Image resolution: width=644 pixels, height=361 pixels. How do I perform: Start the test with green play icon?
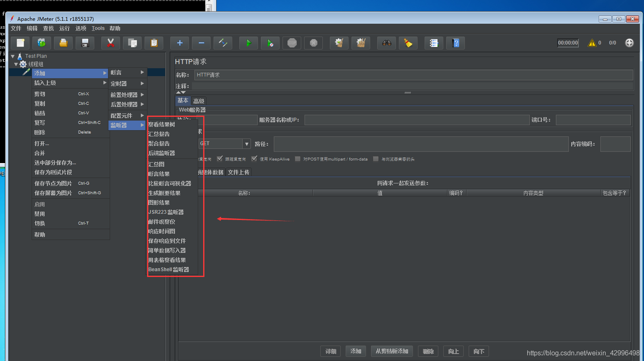(x=248, y=43)
